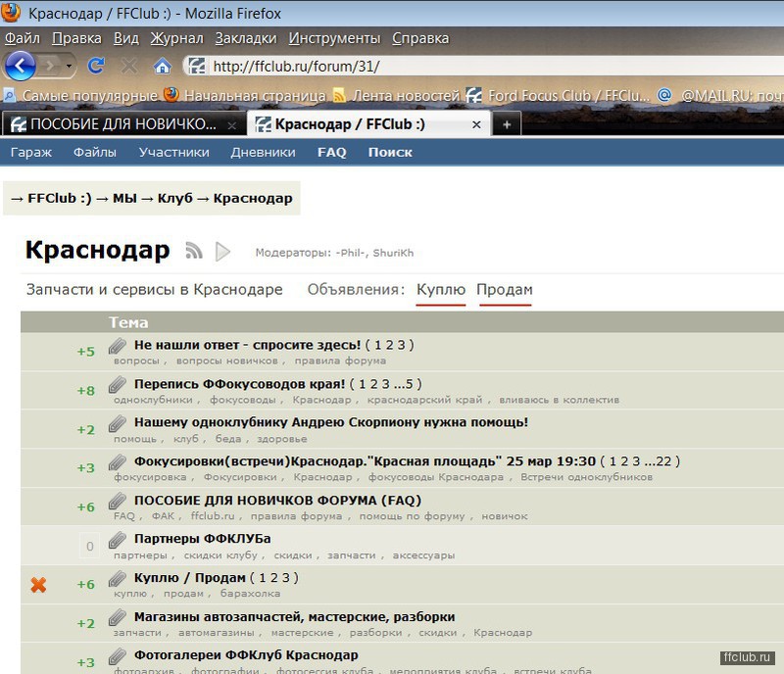Viewport: 784px width, 674px height.
Task: Click the play triangle icon beside heading
Action: [x=222, y=251]
